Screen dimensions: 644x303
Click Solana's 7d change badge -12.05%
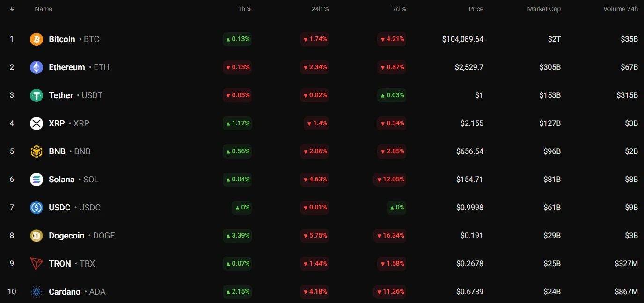click(x=390, y=180)
